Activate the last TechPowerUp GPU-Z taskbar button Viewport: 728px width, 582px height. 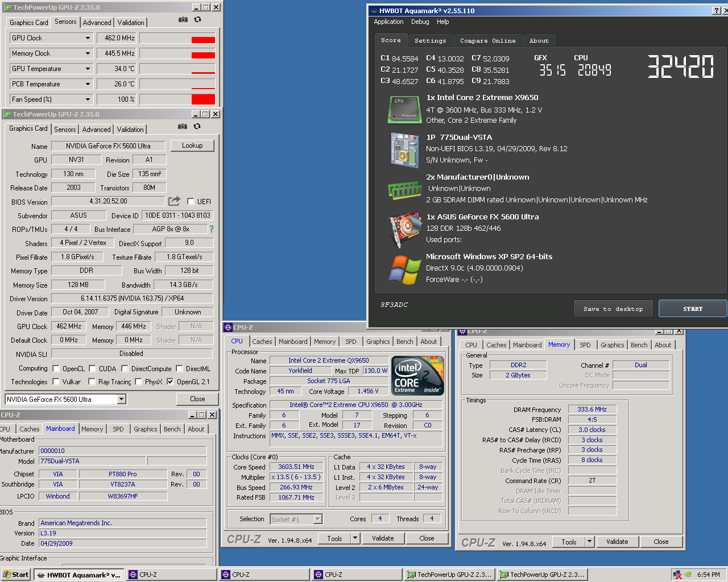point(541,575)
